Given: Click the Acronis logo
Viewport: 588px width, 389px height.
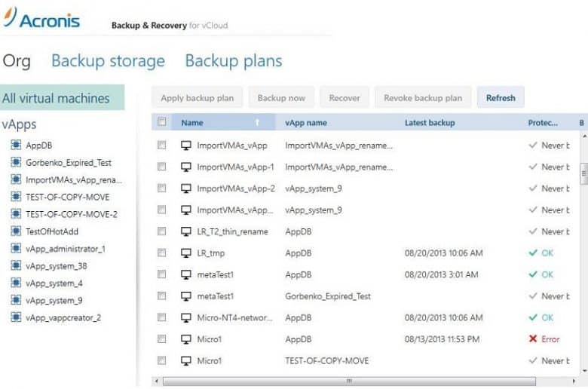Looking at the screenshot, I should [41, 18].
